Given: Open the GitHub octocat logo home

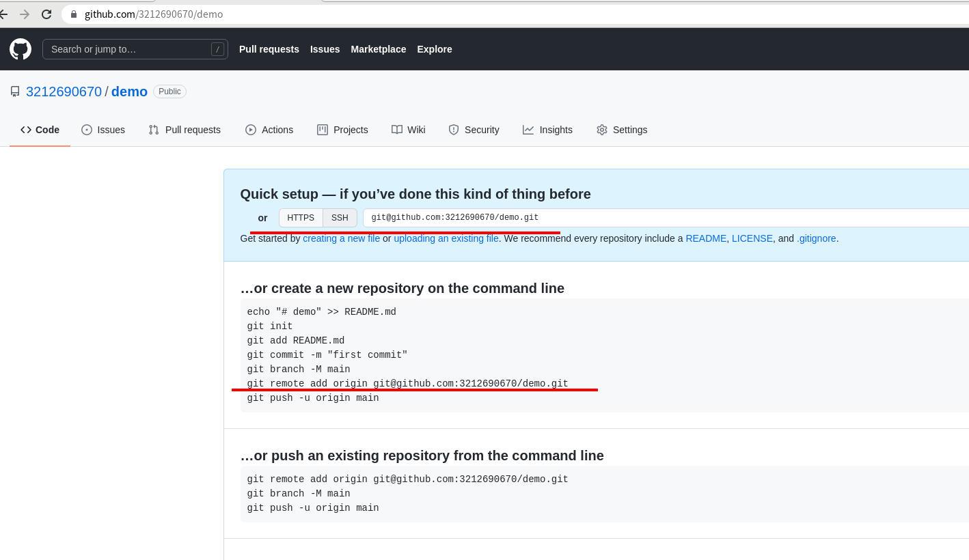Looking at the screenshot, I should 21,49.
